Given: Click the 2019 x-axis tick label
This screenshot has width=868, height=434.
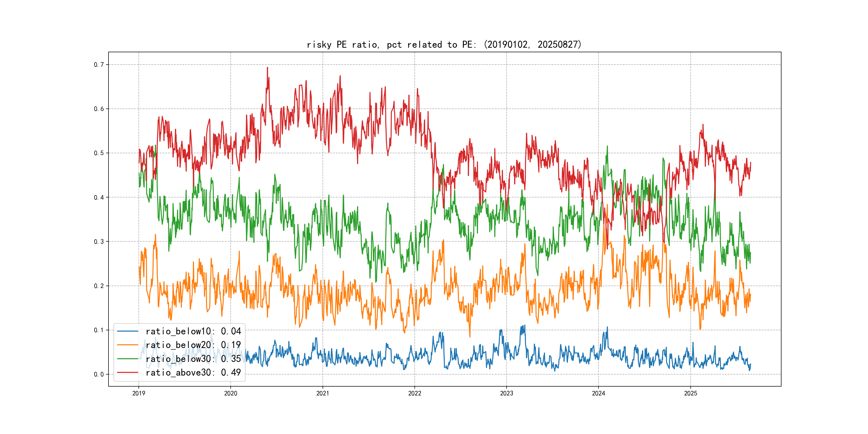Looking at the screenshot, I should [x=139, y=393].
